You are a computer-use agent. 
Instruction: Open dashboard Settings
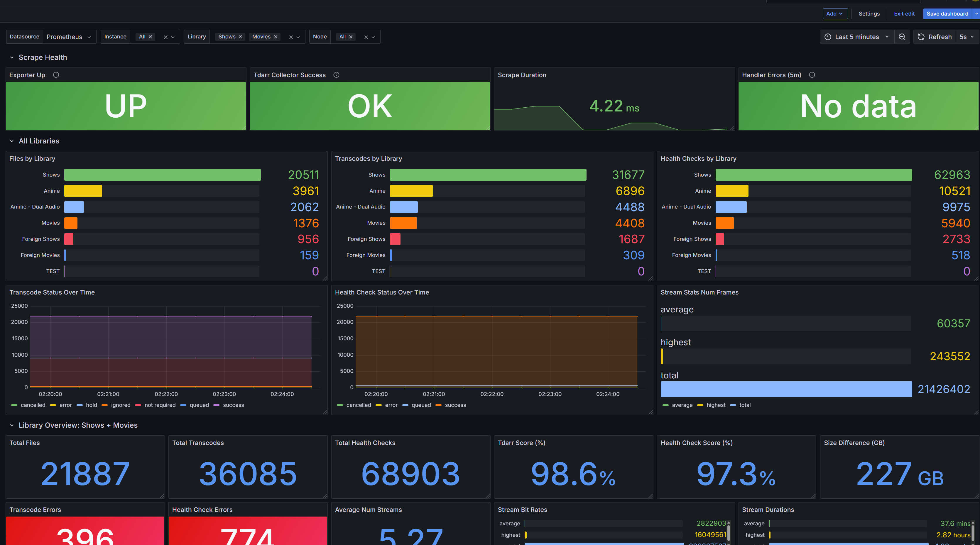[869, 14]
